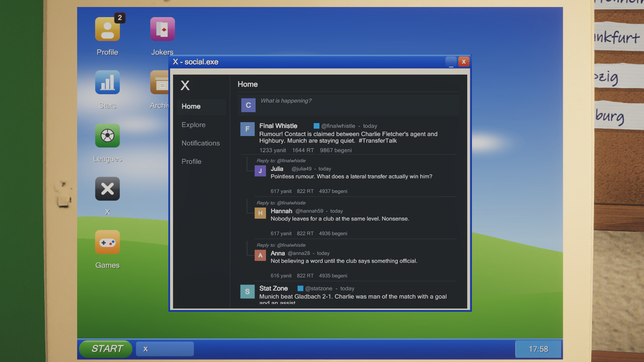The width and height of the screenshot is (644, 362).
Task: Click '4935 begeni' on Anna's reply
Action: click(x=333, y=276)
